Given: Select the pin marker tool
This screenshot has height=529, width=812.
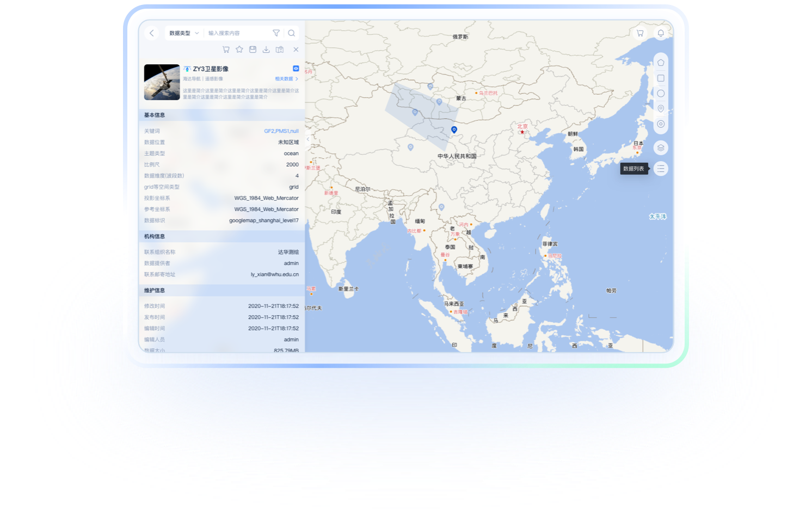Looking at the screenshot, I should pos(661,109).
